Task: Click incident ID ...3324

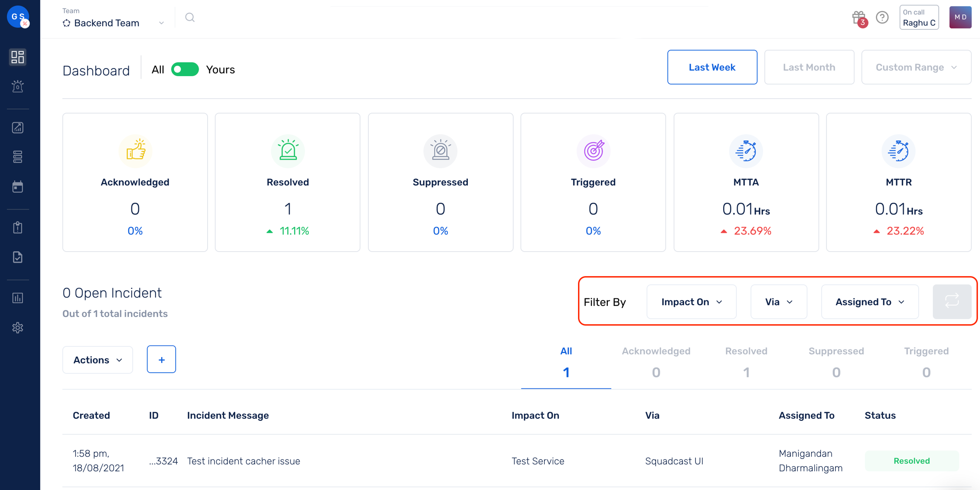Action: coord(163,461)
